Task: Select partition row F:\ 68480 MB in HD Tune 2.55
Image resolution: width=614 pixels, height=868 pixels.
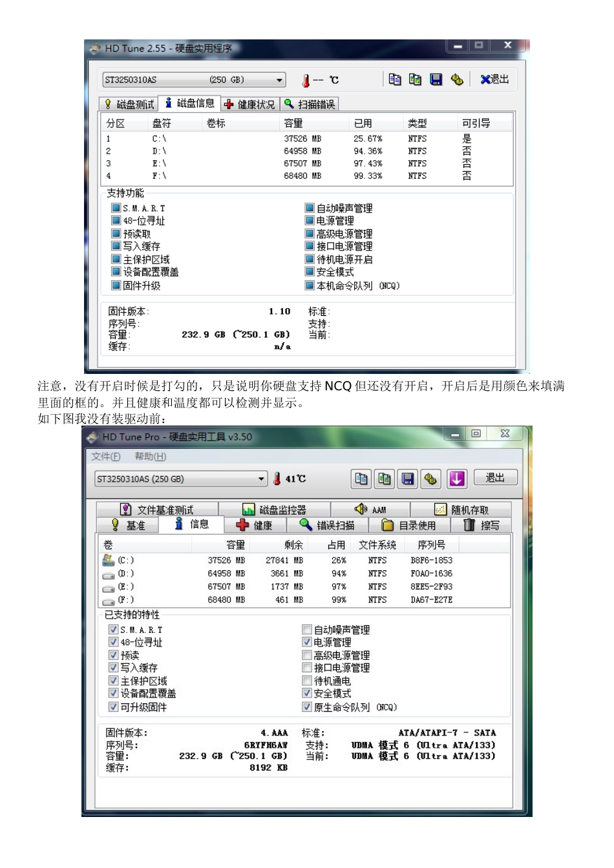Action: (x=307, y=176)
